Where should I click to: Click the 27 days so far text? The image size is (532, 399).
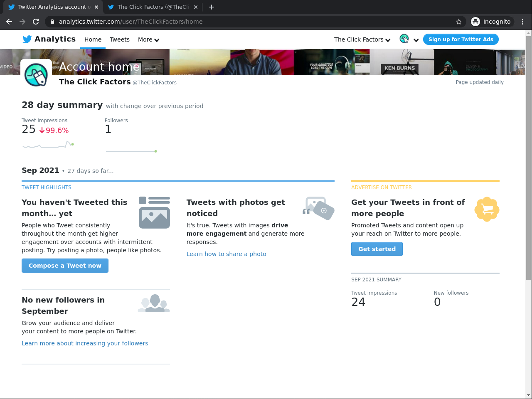(x=90, y=171)
